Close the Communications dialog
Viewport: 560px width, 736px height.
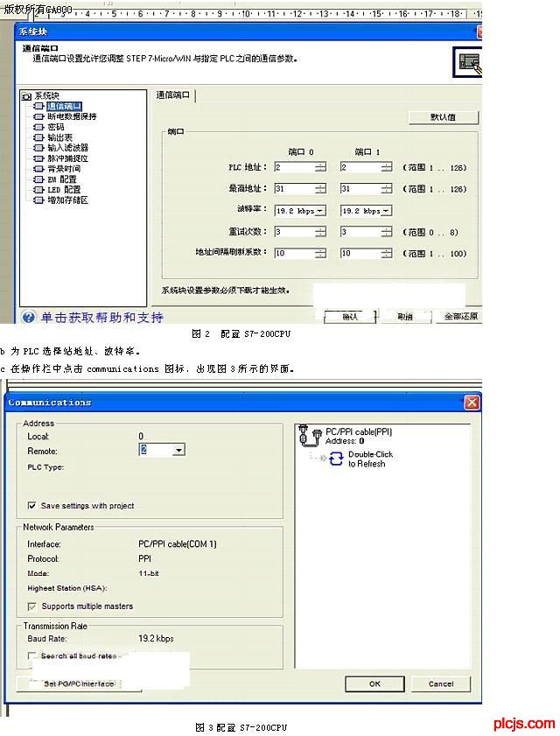click(472, 403)
